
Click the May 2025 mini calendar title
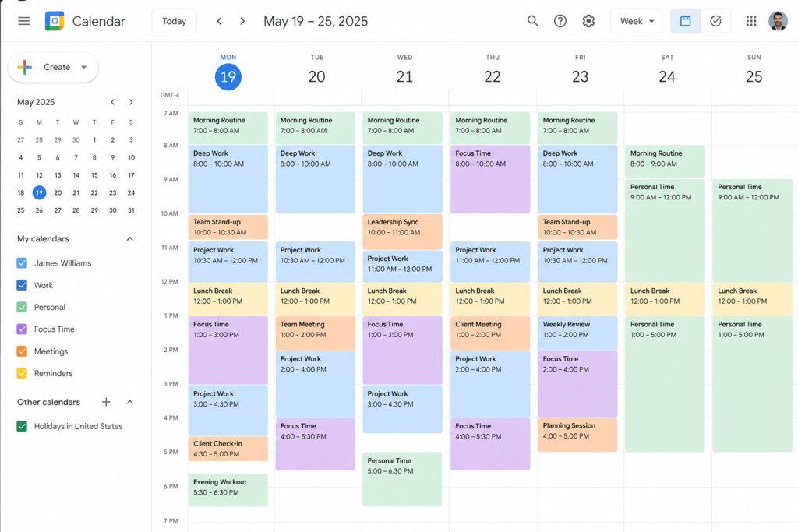[36, 102]
